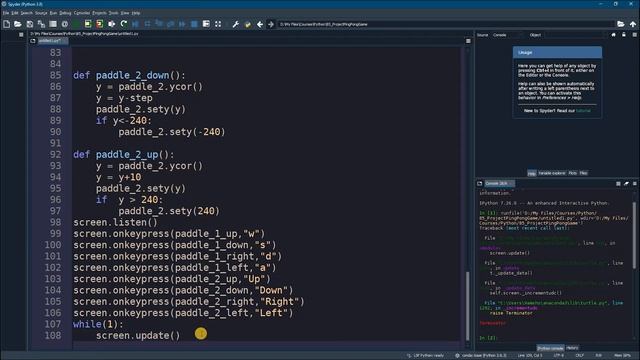
Task: Click the change to parent directory icon
Action: pyautogui.click(x=633, y=24)
